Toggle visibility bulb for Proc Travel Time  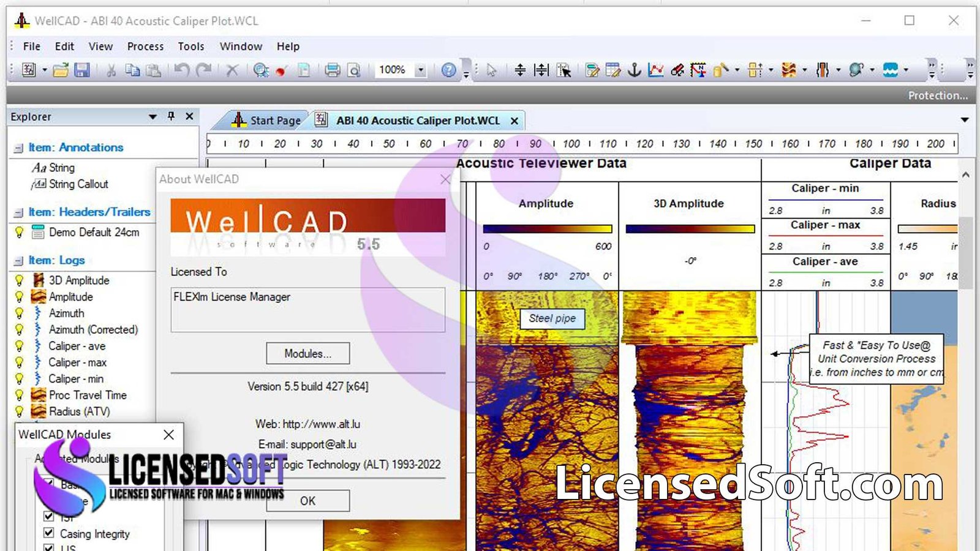coord(20,395)
